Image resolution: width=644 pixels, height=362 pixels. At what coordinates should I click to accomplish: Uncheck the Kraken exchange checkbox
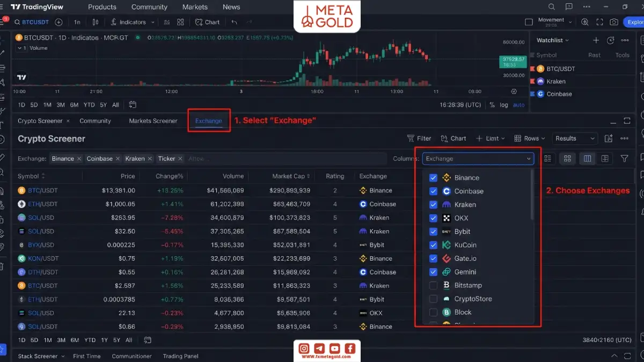tap(433, 204)
